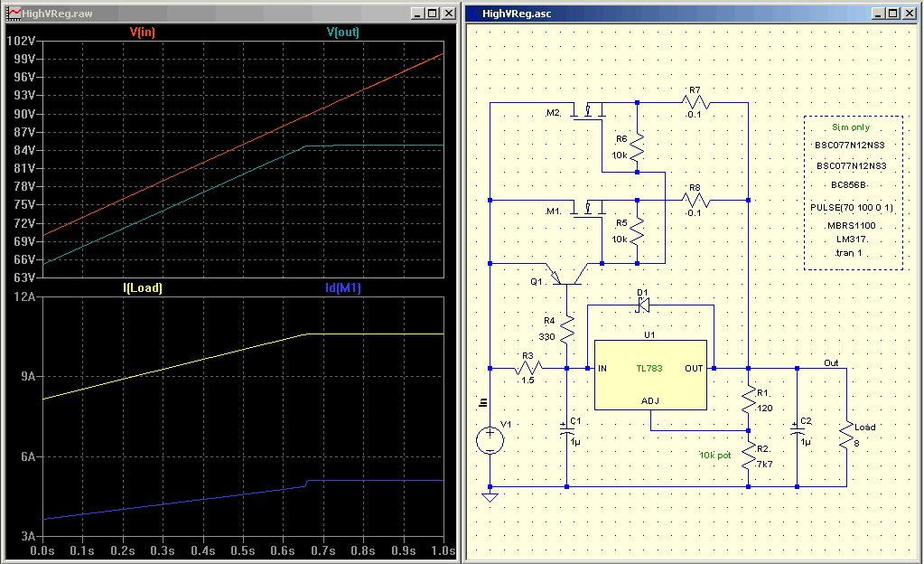This screenshot has width=924, height=564.
Task: Select resistor R4 330 symbol
Action: pyautogui.click(x=567, y=331)
